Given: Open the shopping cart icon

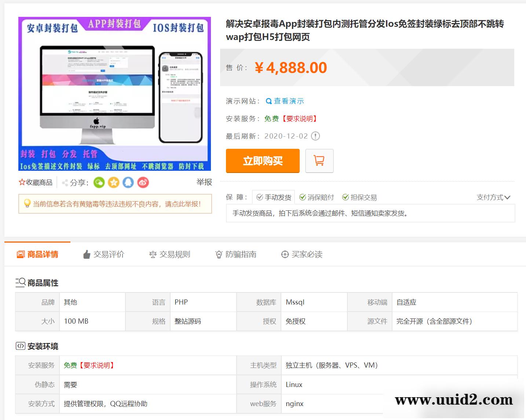Looking at the screenshot, I should [x=319, y=161].
